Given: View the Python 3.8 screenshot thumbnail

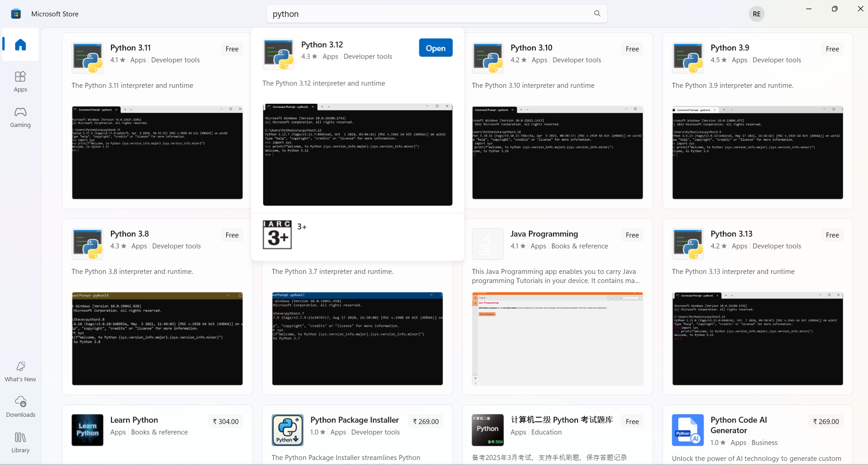Looking at the screenshot, I should (x=157, y=339).
